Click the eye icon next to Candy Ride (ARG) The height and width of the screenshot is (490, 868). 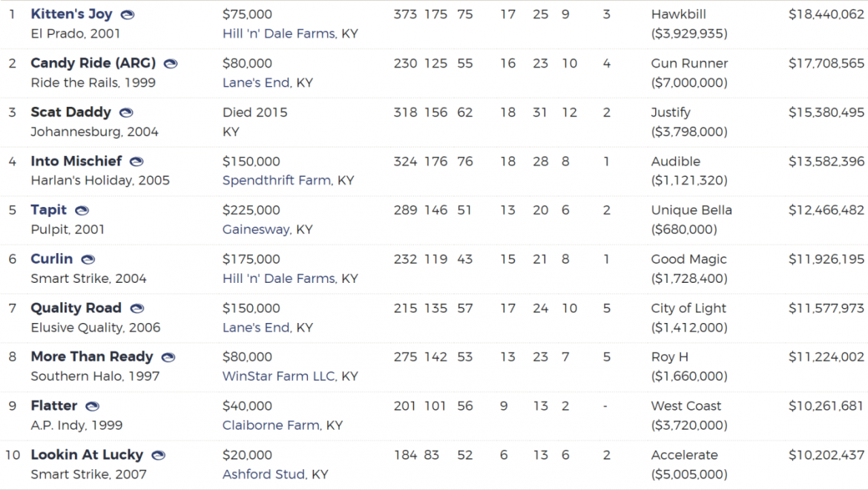tap(171, 64)
